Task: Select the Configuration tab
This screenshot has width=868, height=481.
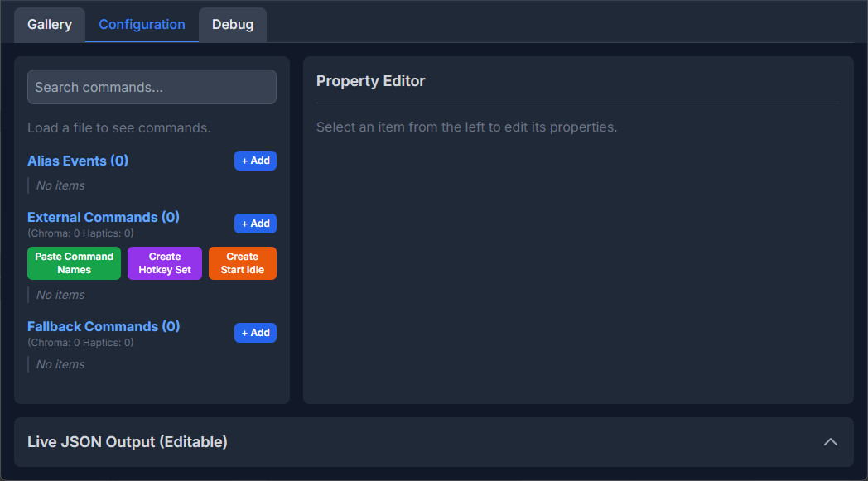Action: [x=141, y=25]
